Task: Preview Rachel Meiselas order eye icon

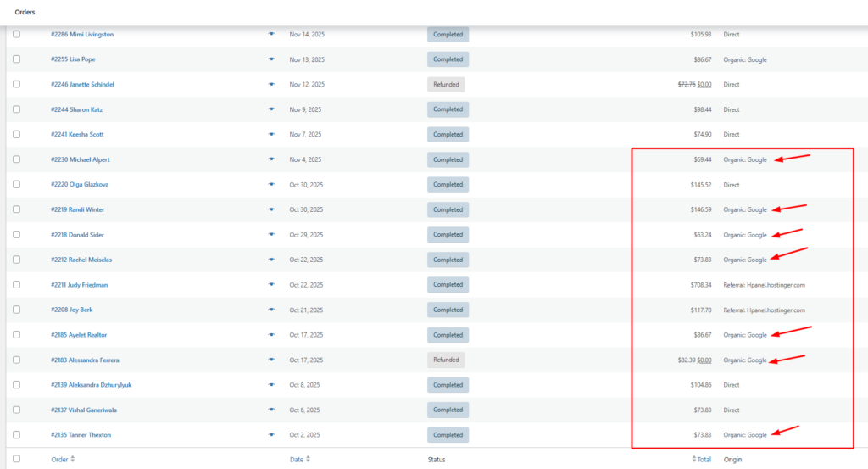Action: pos(271,260)
